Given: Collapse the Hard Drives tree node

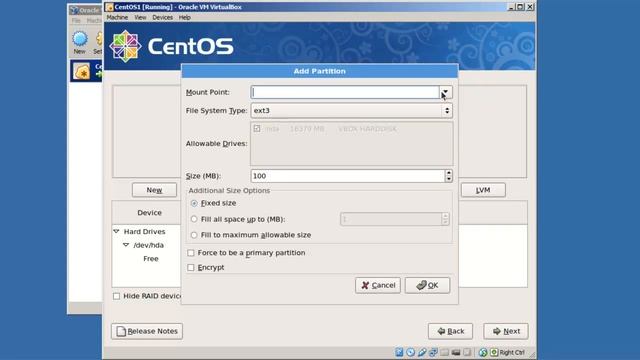Looking at the screenshot, I should (x=116, y=231).
